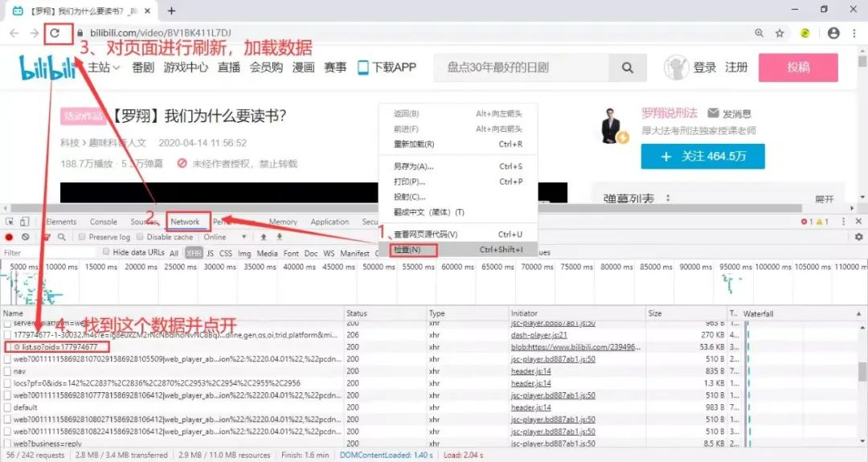Open the Network tab

pyautogui.click(x=185, y=222)
